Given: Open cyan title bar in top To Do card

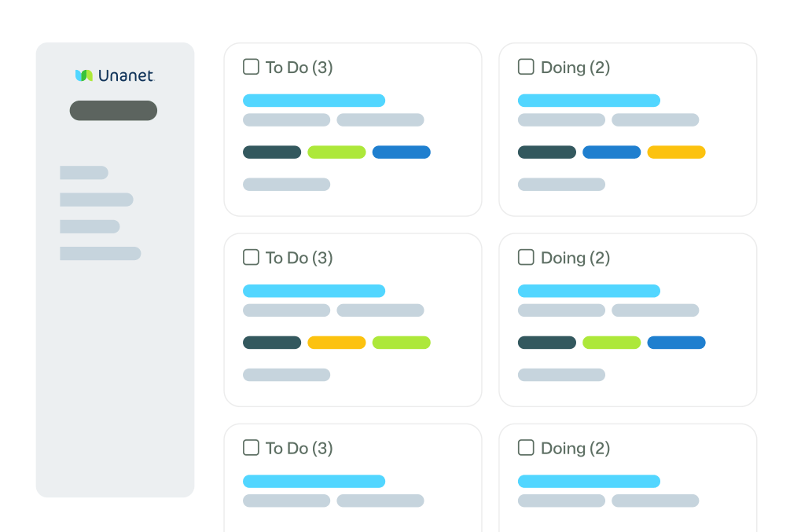Looking at the screenshot, I should pos(314,101).
